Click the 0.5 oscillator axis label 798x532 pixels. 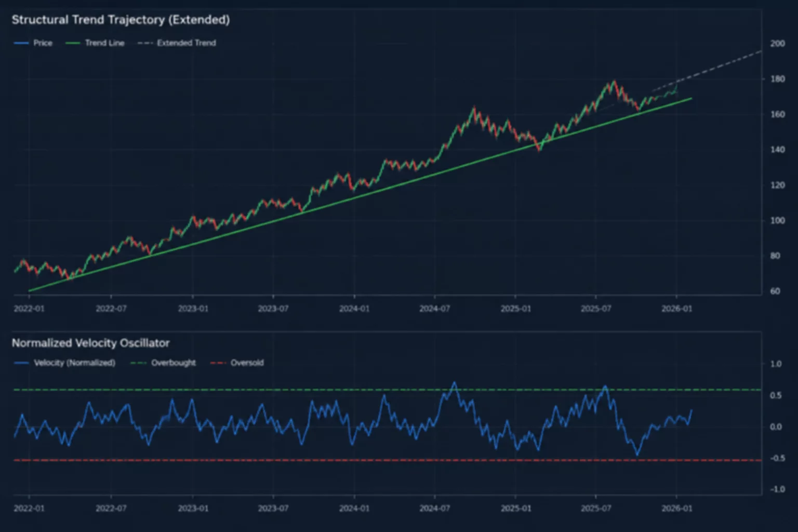point(776,395)
